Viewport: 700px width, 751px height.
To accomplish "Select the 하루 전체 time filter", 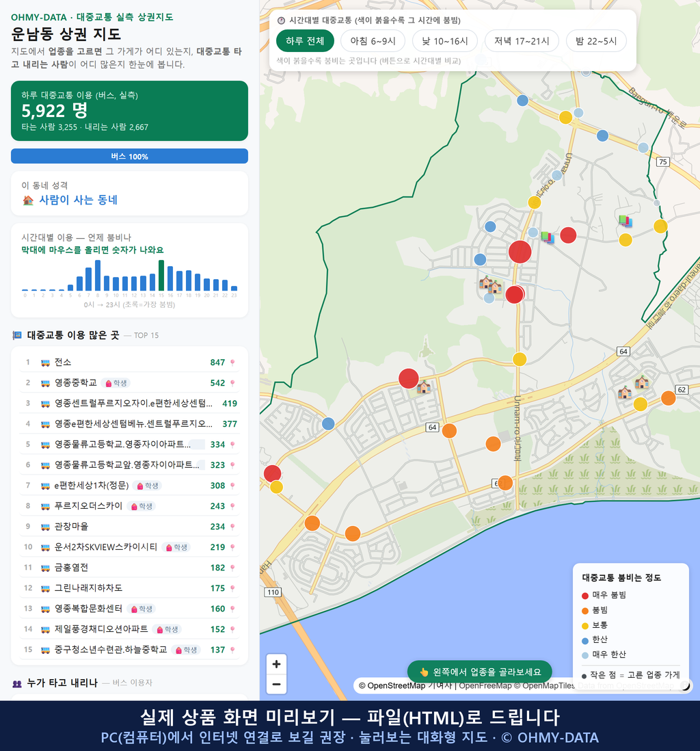I will [x=305, y=41].
